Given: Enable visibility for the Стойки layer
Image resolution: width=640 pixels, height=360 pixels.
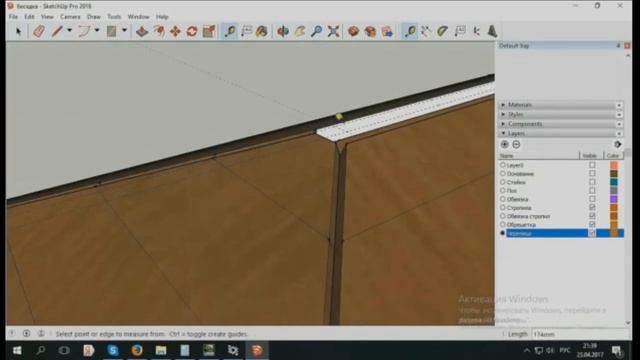Looking at the screenshot, I should coord(592,182).
